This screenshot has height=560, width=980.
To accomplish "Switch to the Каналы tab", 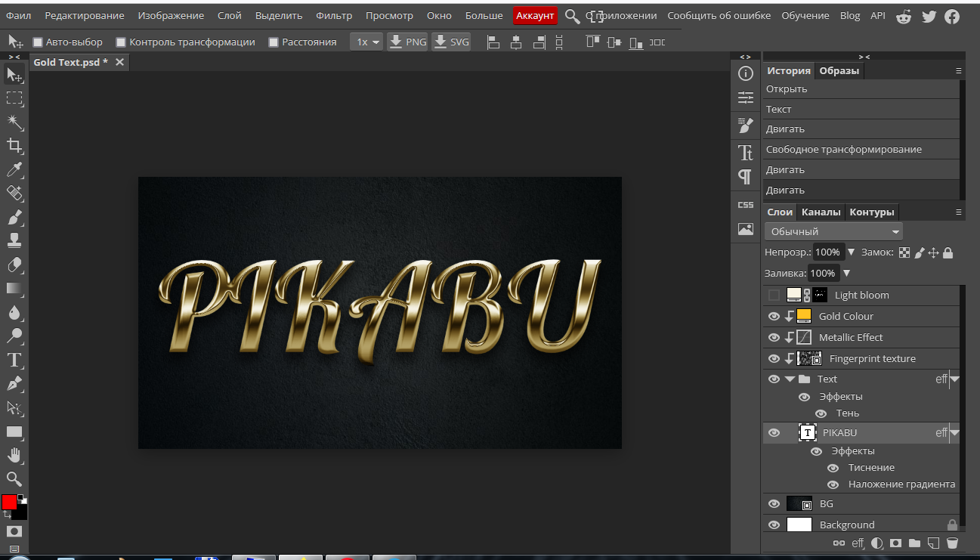I will [x=821, y=212].
